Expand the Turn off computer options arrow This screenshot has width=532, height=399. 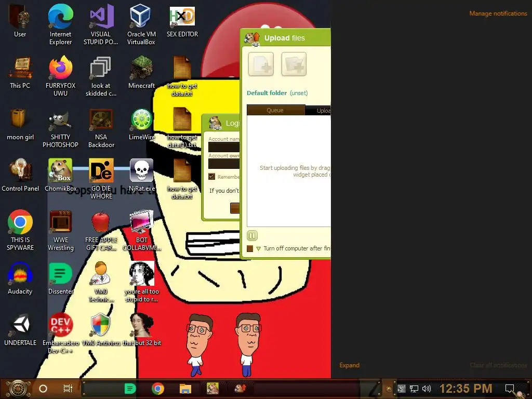[x=259, y=249]
